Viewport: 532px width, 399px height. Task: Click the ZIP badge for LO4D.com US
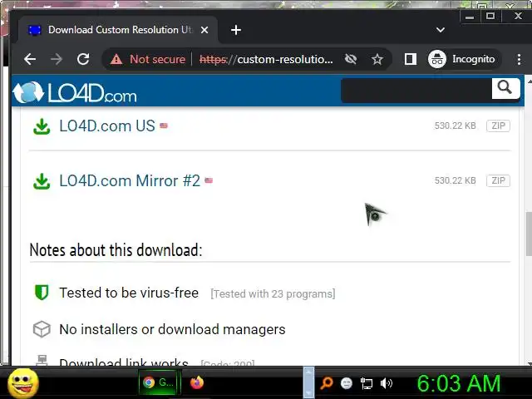(498, 126)
